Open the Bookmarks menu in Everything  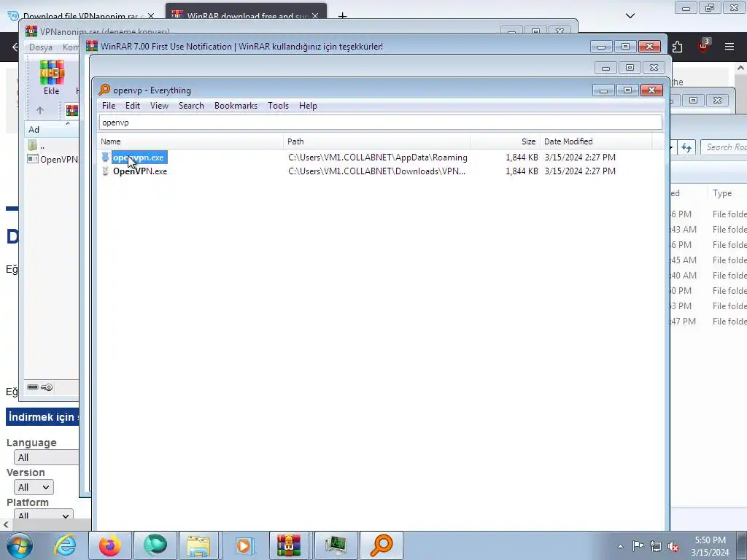pyautogui.click(x=236, y=106)
